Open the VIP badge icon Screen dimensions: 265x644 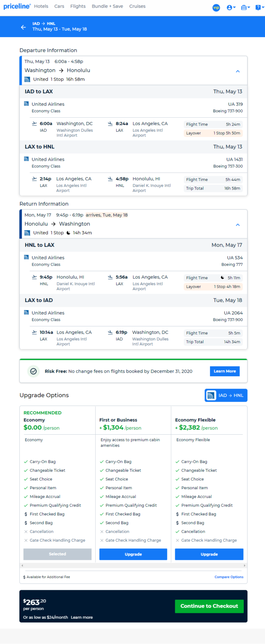pos(216,8)
